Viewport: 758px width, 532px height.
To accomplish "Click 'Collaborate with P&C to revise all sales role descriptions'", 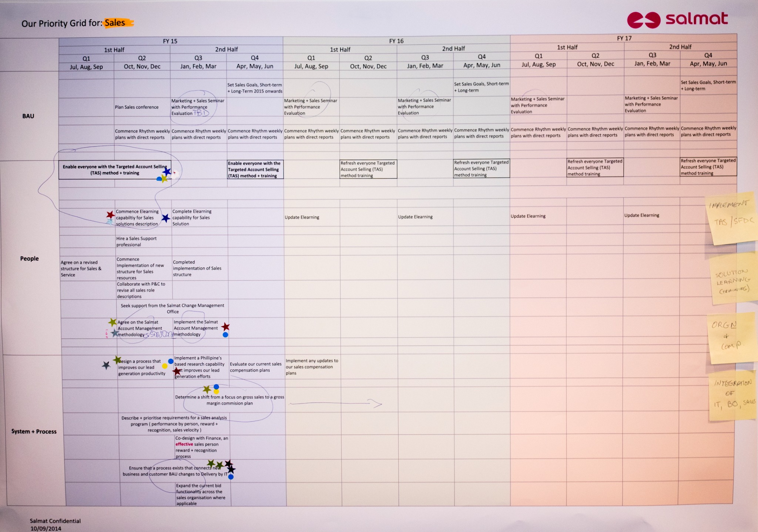I will [141, 290].
